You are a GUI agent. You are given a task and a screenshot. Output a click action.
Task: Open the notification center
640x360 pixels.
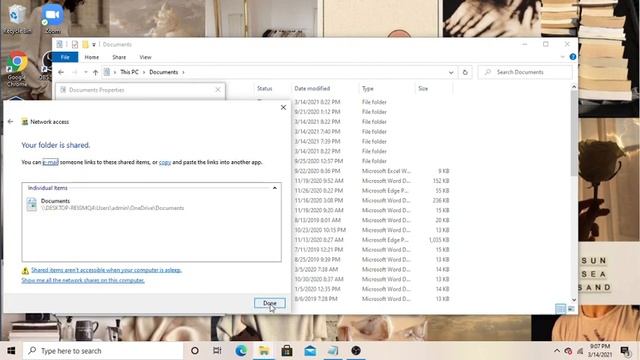coord(624,351)
